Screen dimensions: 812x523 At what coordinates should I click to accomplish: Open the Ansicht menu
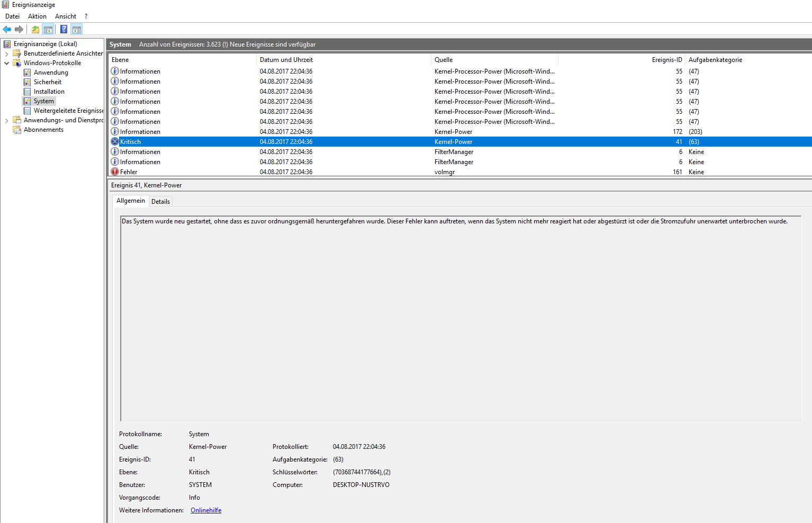click(66, 16)
